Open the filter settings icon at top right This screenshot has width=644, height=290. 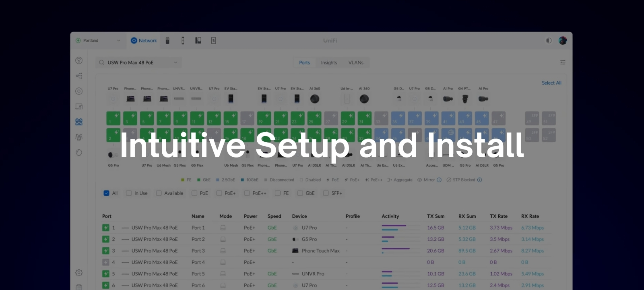(x=563, y=62)
